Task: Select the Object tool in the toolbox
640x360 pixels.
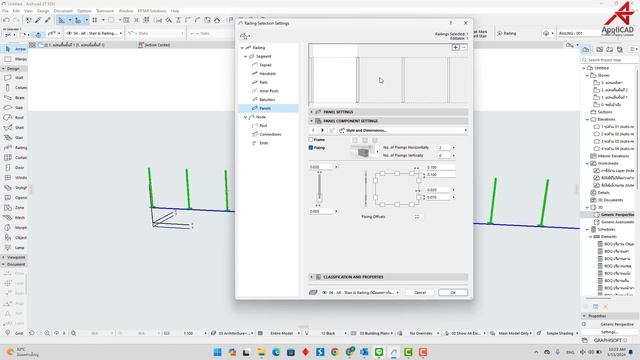Action: pos(14,238)
